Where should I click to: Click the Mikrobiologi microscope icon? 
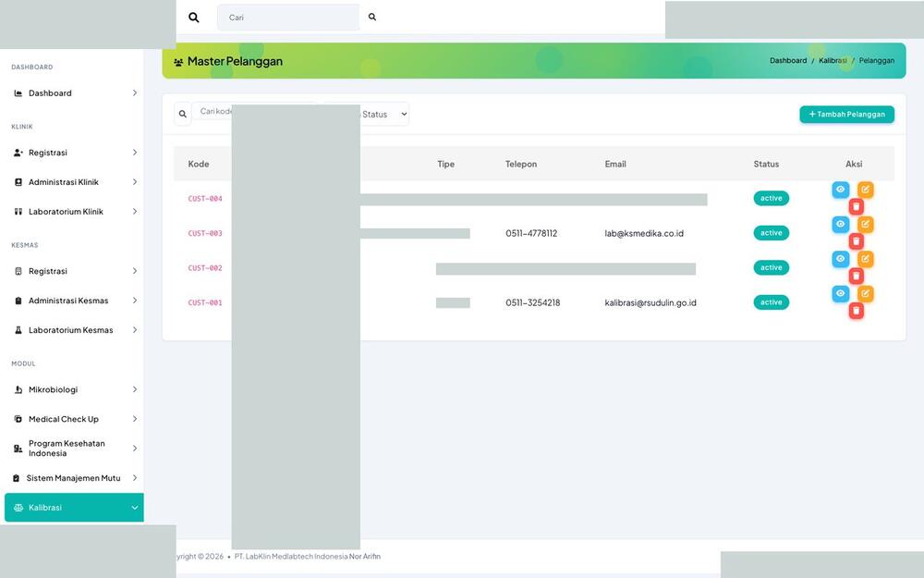click(18, 390)
